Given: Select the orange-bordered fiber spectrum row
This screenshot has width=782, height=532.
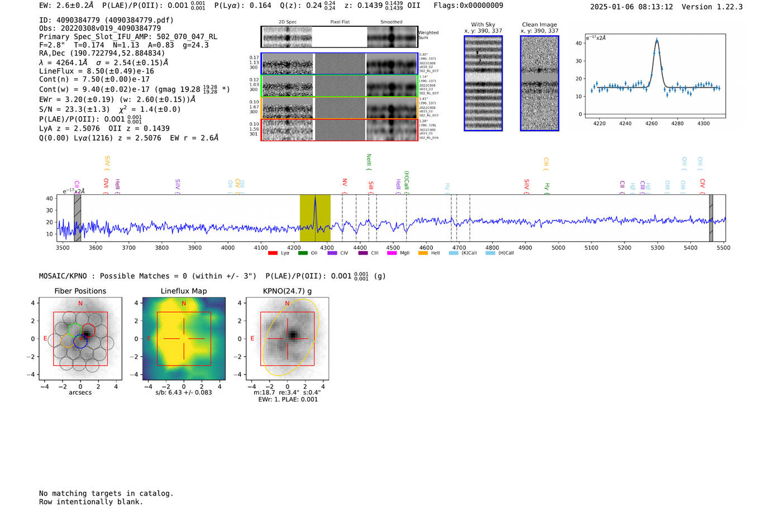Looking at the screenshot, I should [340, 108].
